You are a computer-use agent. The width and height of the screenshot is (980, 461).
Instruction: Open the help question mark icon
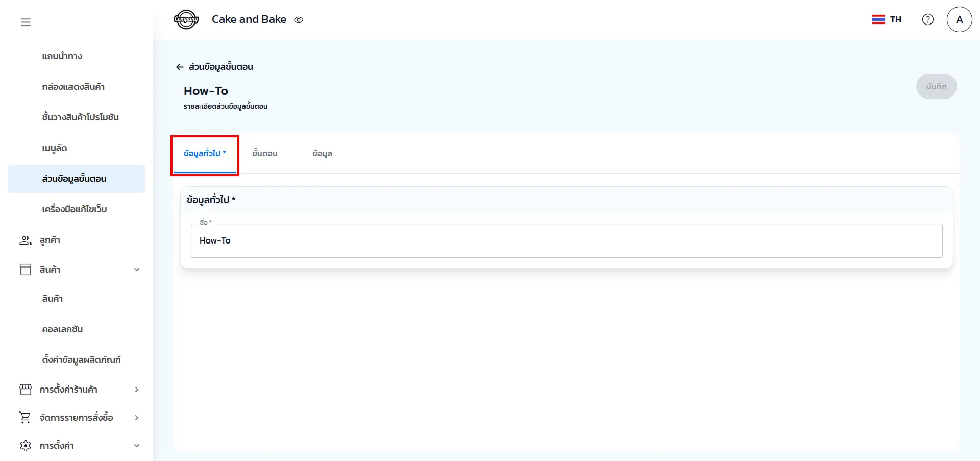click(927, 19)
